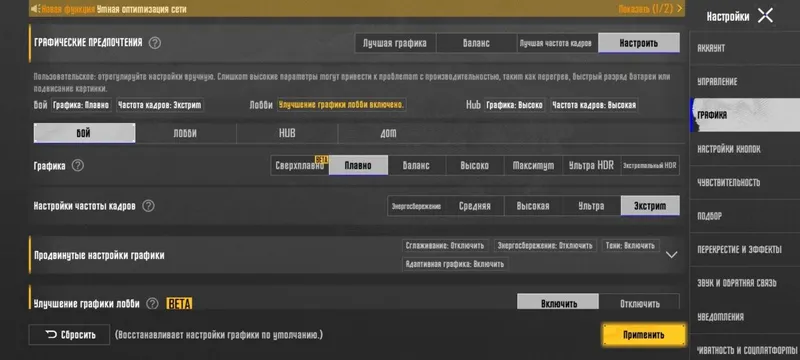
Task: Open the Настройки кнопок section
Action: coord(745,149)
